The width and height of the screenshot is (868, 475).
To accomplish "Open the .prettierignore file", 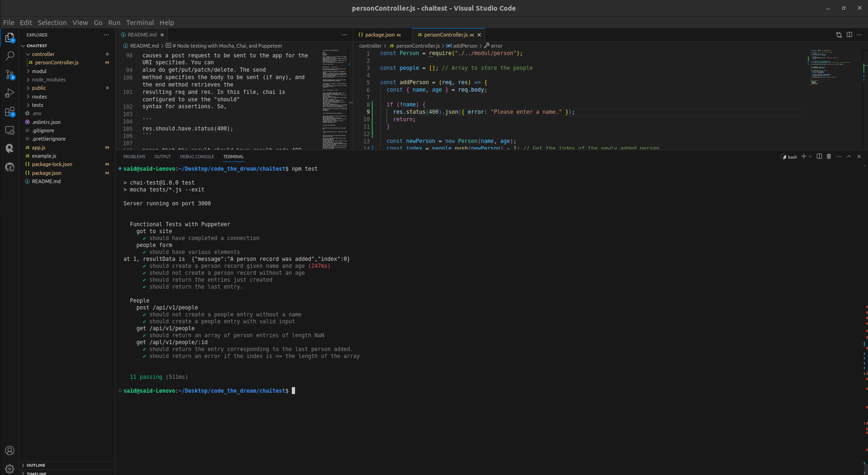I will coord(67,139).
